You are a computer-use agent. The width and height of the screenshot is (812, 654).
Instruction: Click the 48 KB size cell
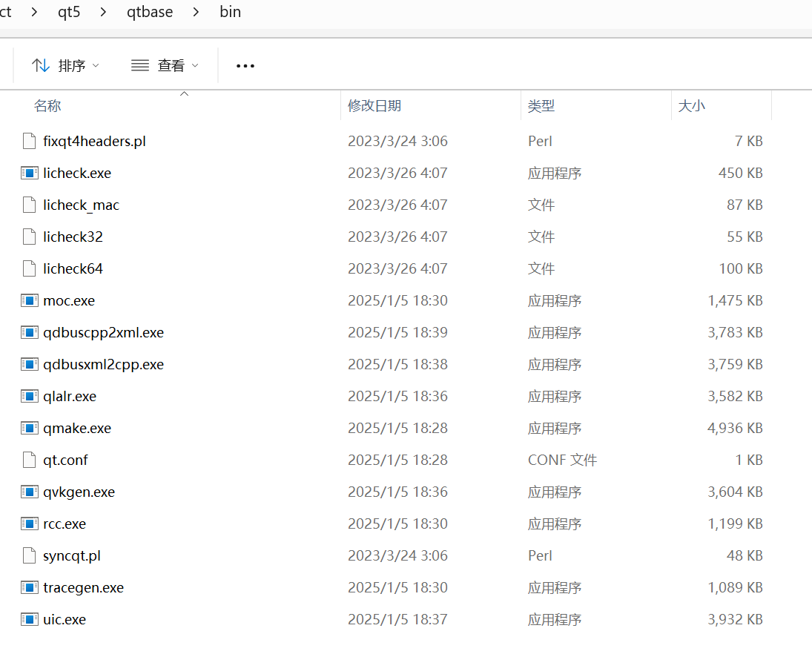(x=745, y=555)
